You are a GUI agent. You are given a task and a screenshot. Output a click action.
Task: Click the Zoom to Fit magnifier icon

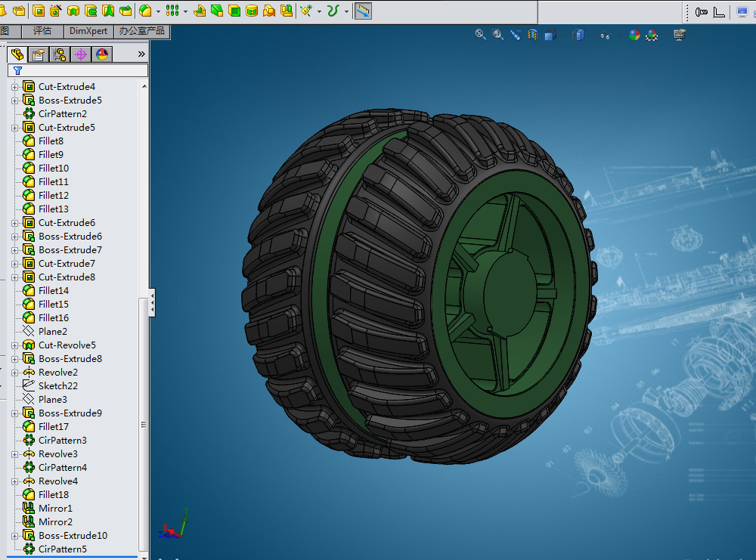tap(480, 35)
